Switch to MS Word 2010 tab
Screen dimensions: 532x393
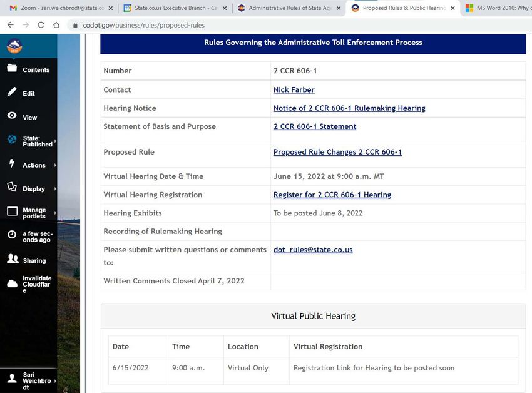[x=498, y=8]
